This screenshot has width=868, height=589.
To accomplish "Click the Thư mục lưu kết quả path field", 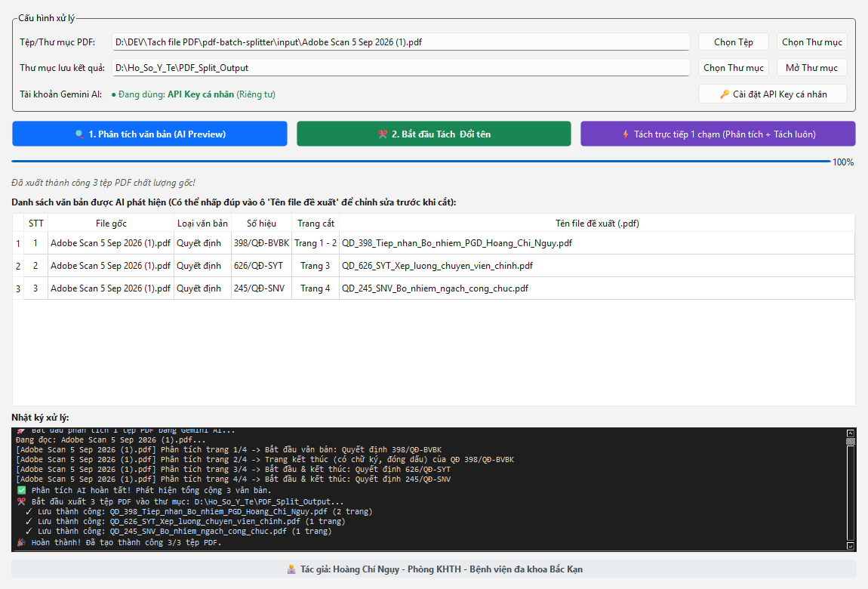I will click(x=401, y=67).
